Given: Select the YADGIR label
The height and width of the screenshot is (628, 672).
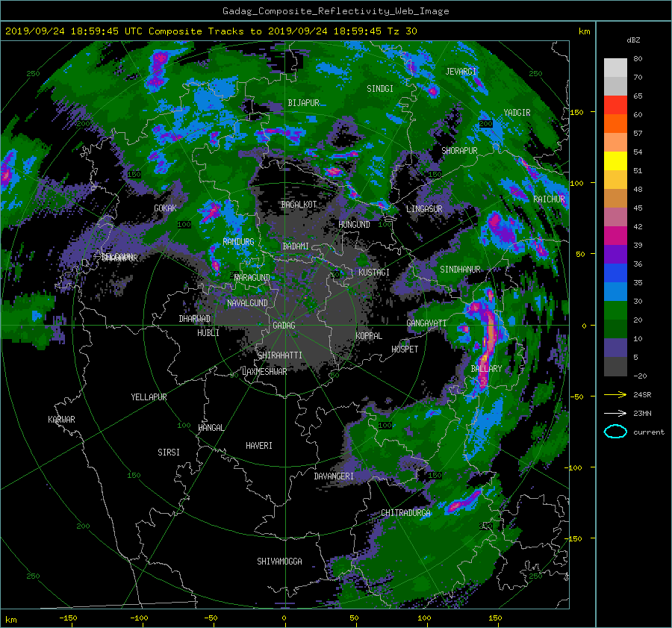Looking at the screenshot, I should pyautogui.click(x=517, y=113).
